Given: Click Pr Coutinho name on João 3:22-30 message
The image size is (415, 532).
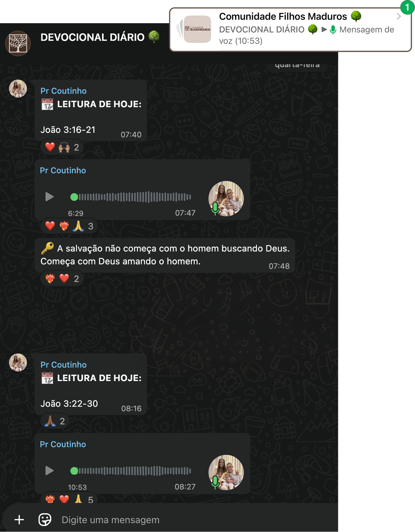Looking at the screenshot, I should [64, 365].
